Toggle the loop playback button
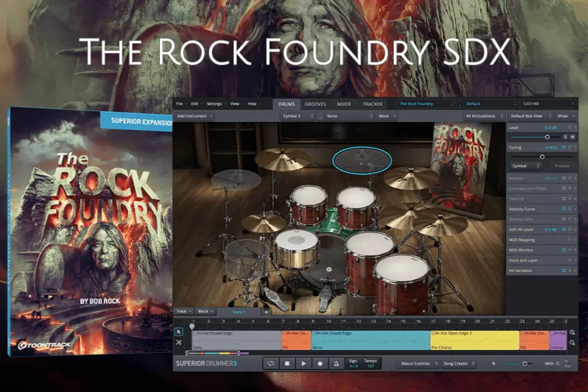The height and width of the screenshot is (392, 588). click(270, 363)
